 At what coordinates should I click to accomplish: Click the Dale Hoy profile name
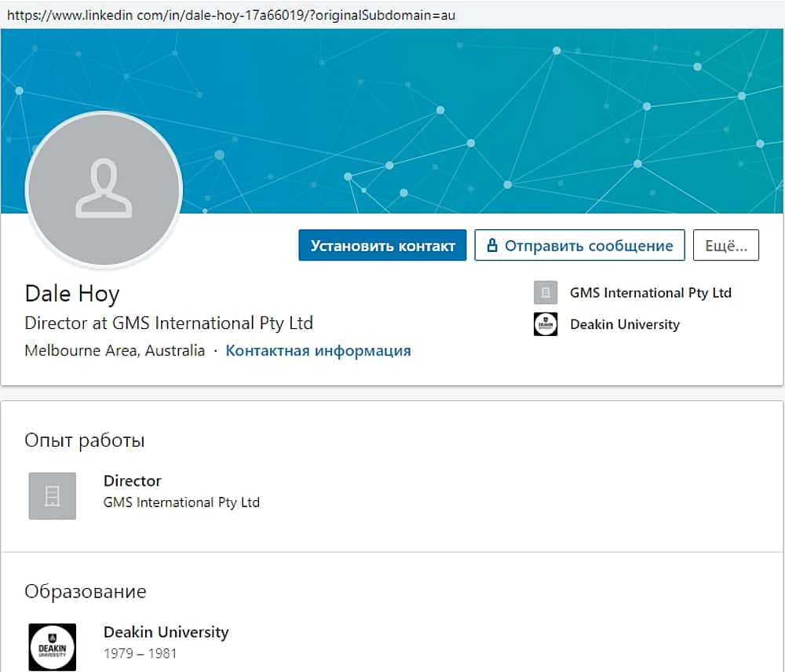[72, 294]
